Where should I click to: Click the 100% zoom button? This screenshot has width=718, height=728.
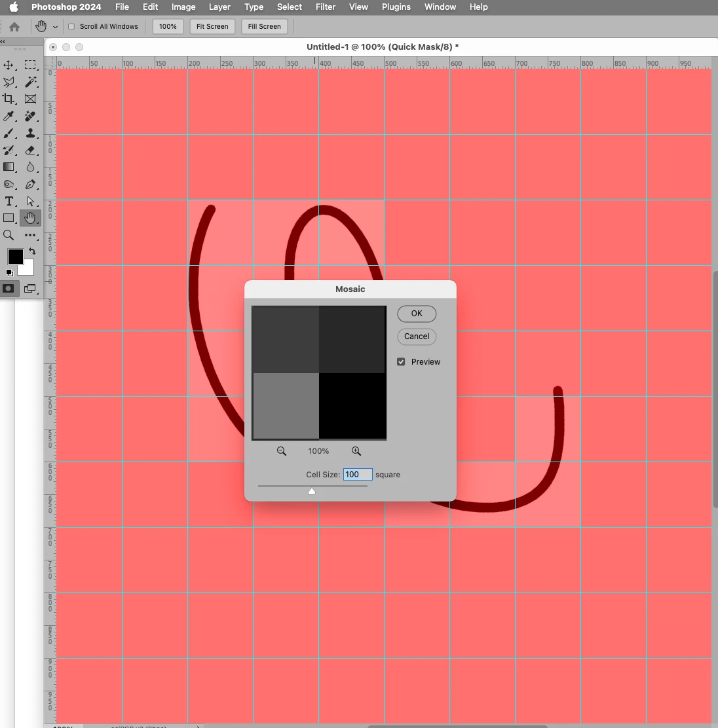coord(168,26)
